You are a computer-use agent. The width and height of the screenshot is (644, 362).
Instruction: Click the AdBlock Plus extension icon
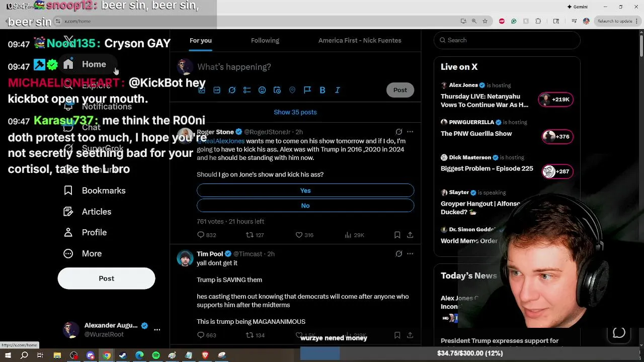pos(502,21)
